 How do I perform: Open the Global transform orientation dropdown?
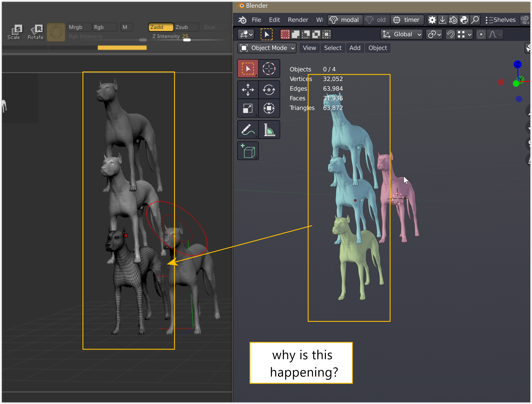point(401,34)
